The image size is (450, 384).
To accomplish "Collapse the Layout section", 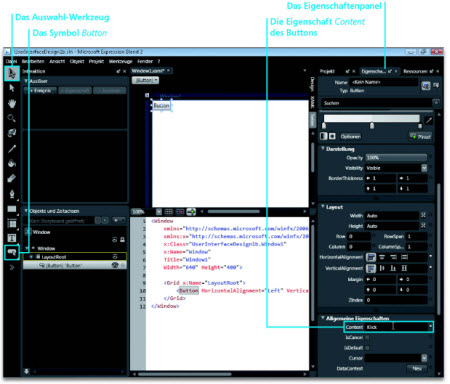I will [323, 207].
